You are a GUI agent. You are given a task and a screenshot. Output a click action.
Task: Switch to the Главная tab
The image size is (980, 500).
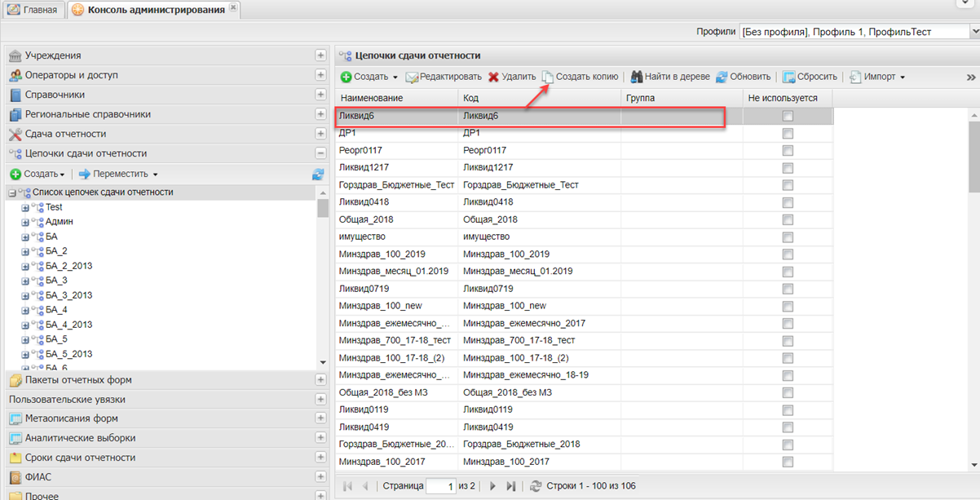(33, 10)
